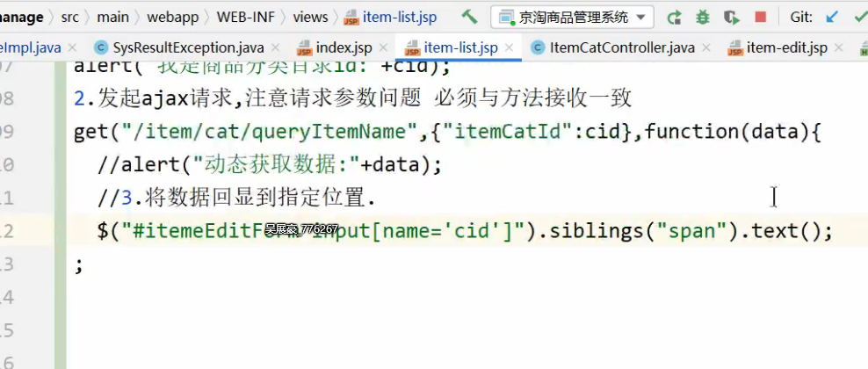Click the Build project hammer icon
Image resolution: width=868 pixels, height=369 pixels.
[x=469, y=17]
